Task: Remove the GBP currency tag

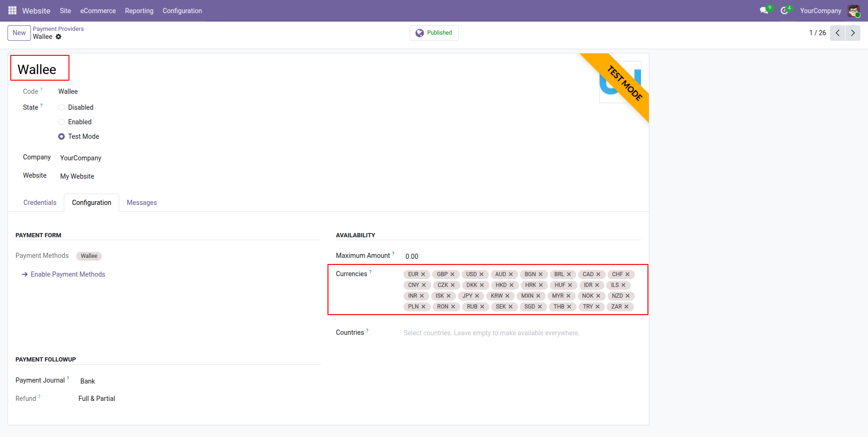Action: tap(452, 274)
